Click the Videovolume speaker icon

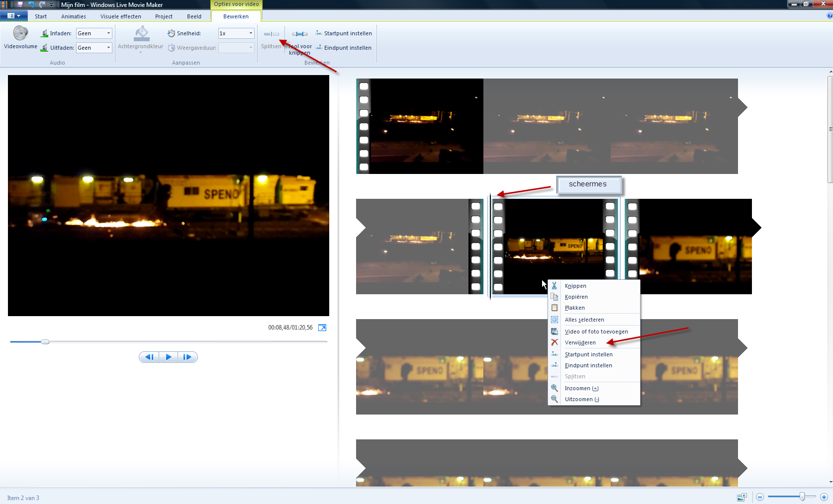point(20,34)
